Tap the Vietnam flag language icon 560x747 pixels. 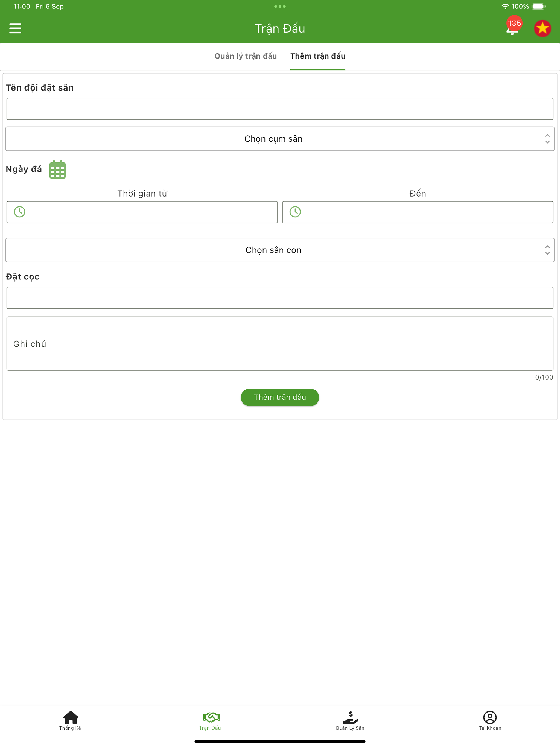click(542, 28)
